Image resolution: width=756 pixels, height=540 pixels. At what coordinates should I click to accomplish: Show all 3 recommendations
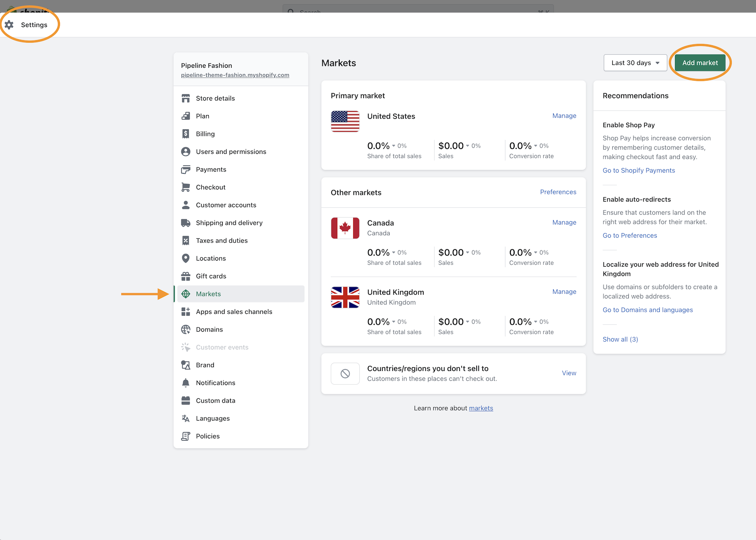(620, 339)
